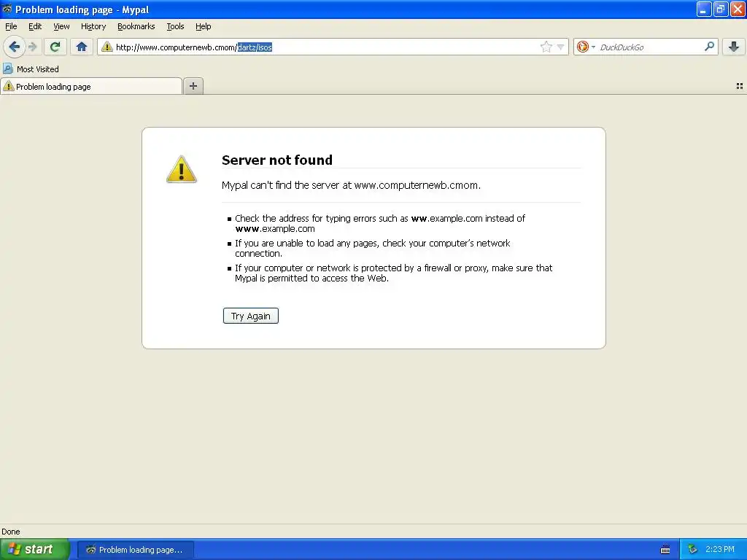Select the Problem loading page taskbar item
The height and width of the screenshot is (560, 747).
click(136, 550)
